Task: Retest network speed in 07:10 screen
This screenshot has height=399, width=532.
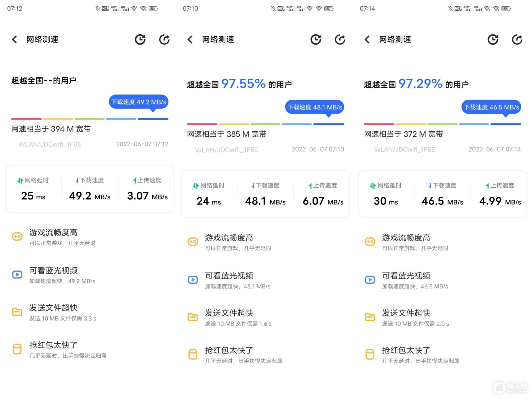Action: pos(340,39)
